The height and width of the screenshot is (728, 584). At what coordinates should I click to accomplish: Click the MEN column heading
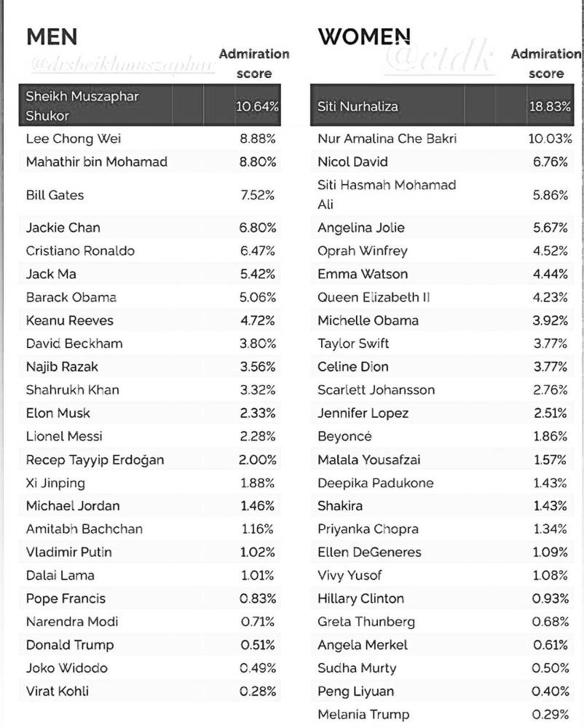pos(52,36)
